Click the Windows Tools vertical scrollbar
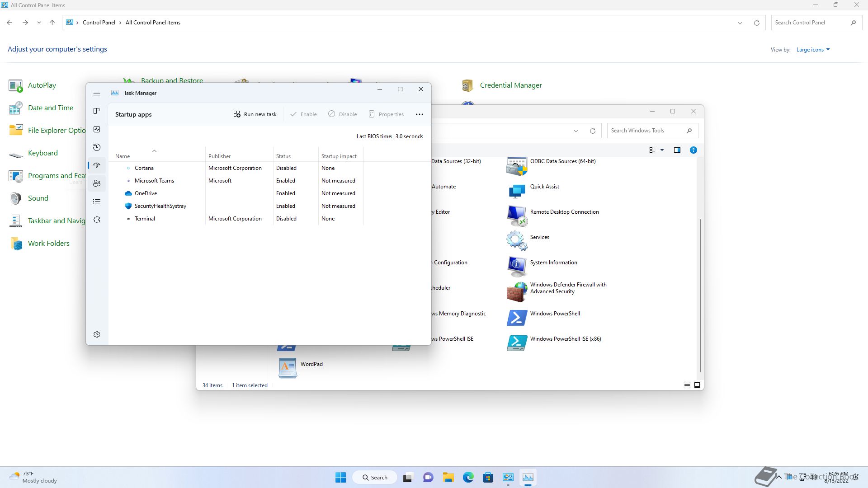 [700, 296]
